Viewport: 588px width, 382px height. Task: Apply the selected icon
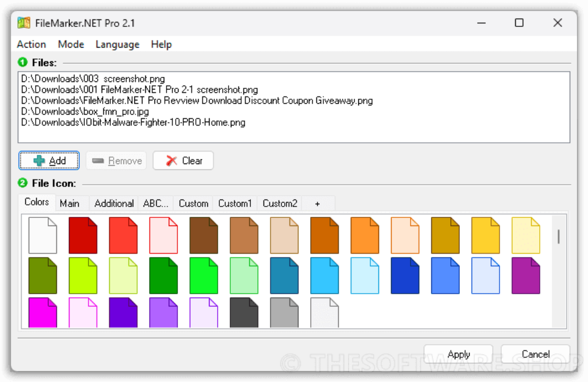[x=458, y=354]
